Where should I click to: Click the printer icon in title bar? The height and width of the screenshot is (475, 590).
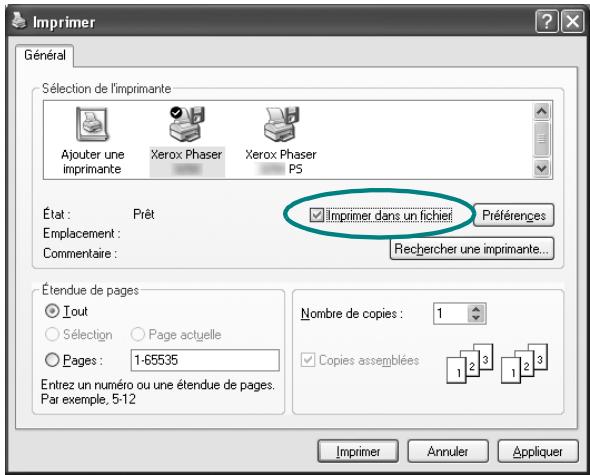(18, 21)
